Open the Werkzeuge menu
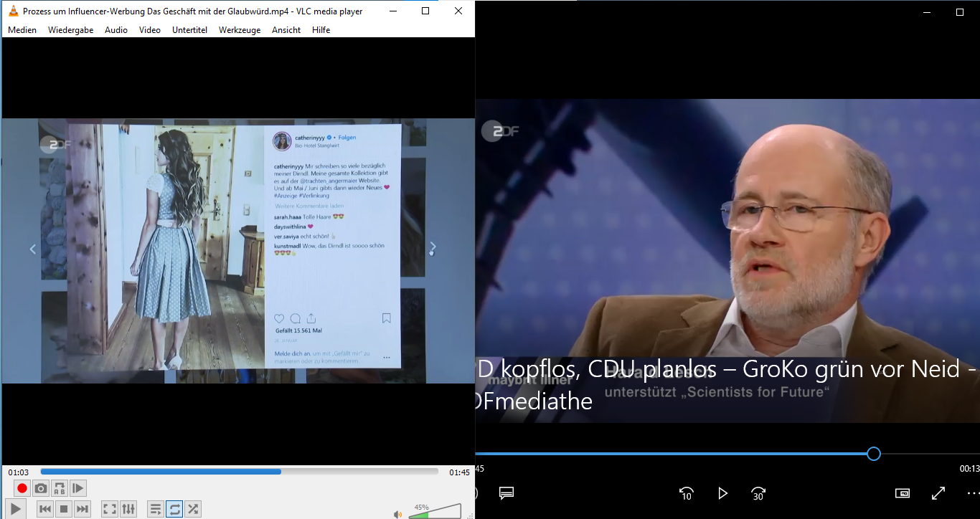The height and width of the screenshot is (519, 980). 240,30
